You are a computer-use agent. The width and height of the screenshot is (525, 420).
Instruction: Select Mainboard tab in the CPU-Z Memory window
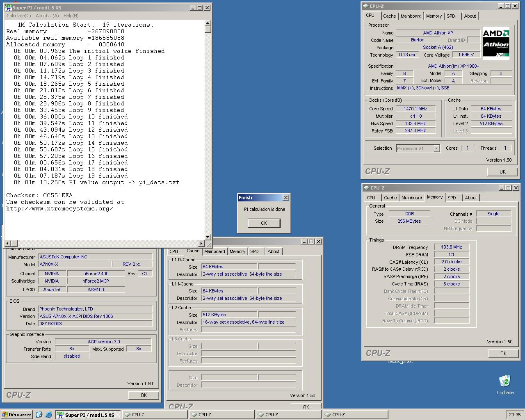412,198
